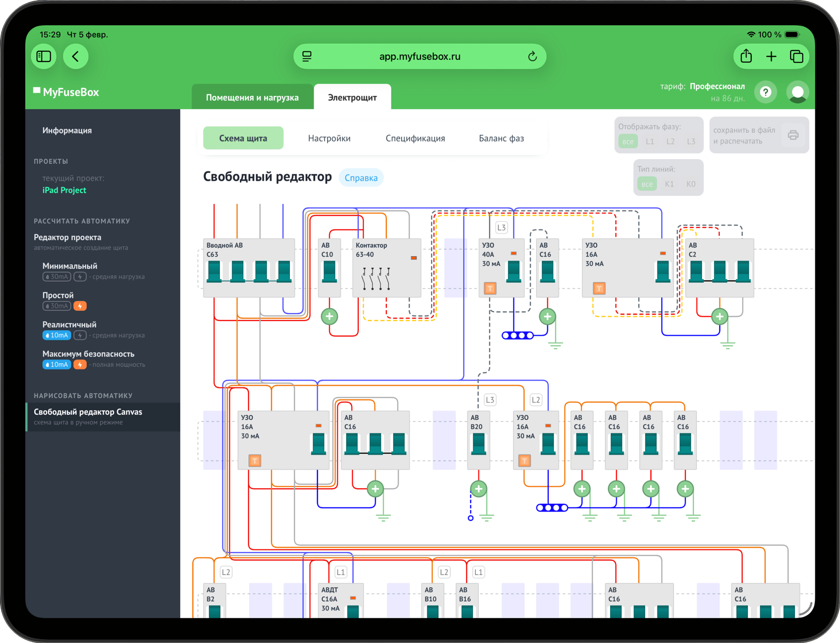This screenshot has width=840, height=643.
Task: Open page settings icon in address bar
Action: [307, 56]
